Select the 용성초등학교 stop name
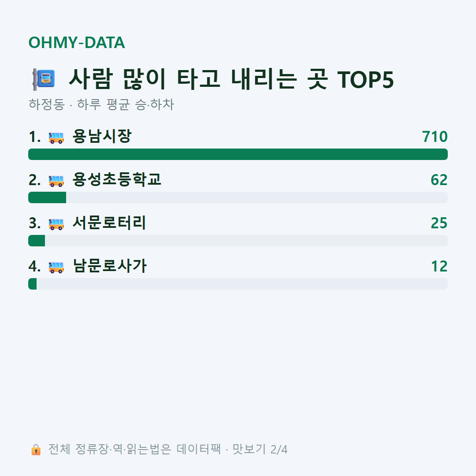476x476 pixels. click(117, 179)
